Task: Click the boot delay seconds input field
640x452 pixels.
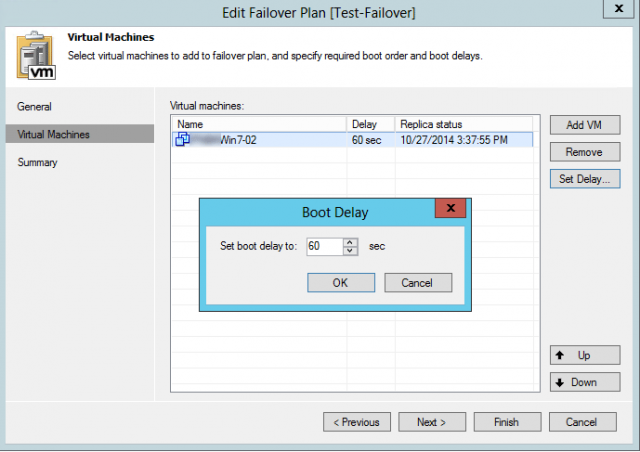Action: click(324, 246)
